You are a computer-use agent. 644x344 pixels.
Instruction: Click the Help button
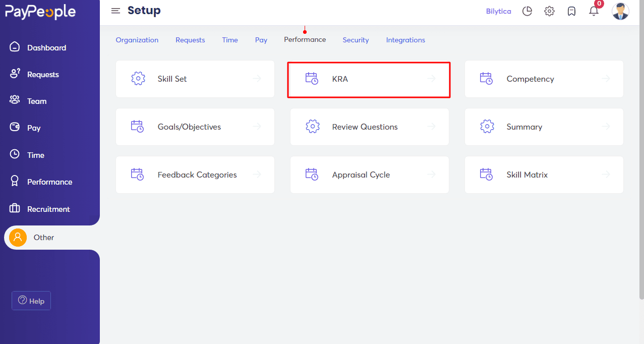[x=31, y=301]
